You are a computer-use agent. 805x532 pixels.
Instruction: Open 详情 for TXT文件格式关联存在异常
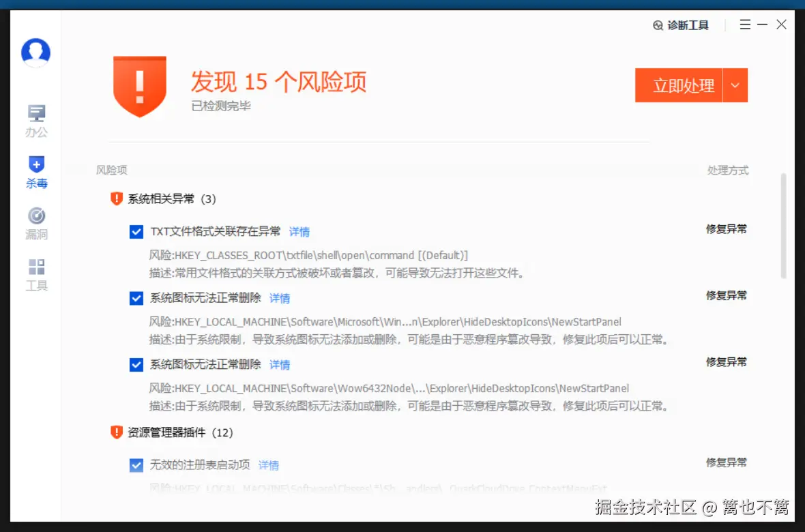click(299, 232)
